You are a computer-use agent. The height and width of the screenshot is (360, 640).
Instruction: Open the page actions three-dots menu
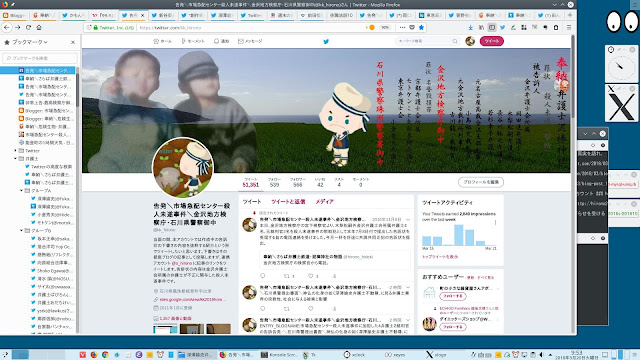[402, 27]
